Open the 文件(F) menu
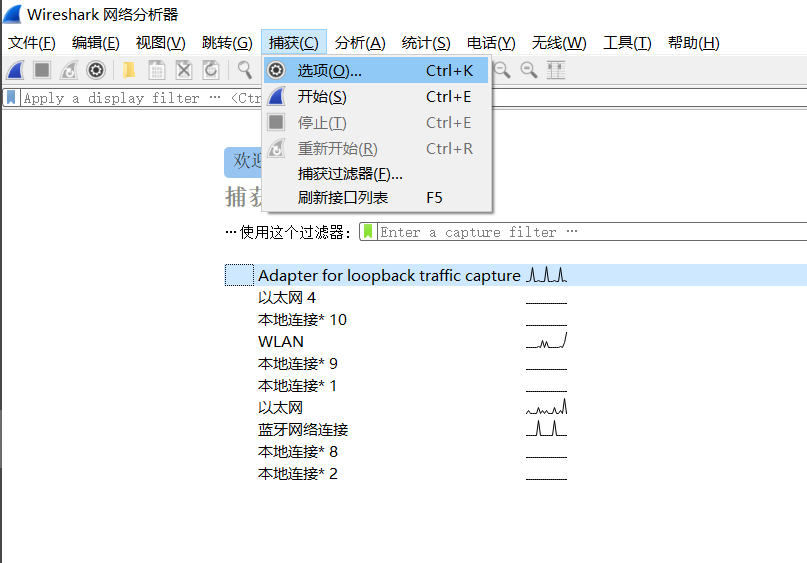 32,43
